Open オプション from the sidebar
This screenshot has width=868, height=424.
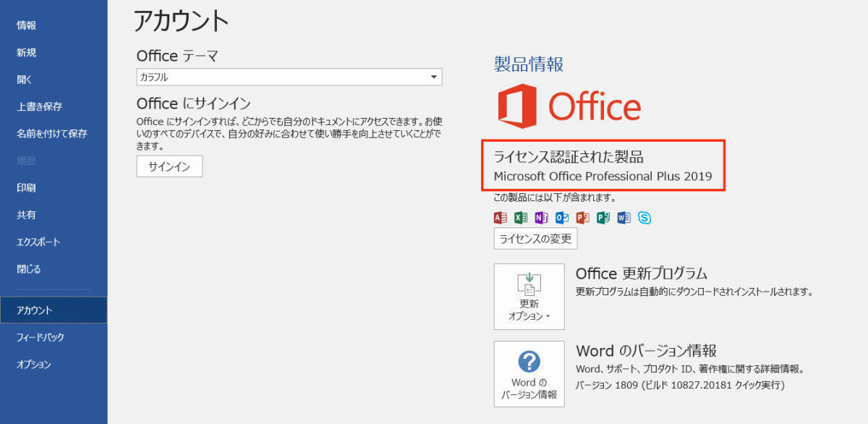(x=34, y=364)
